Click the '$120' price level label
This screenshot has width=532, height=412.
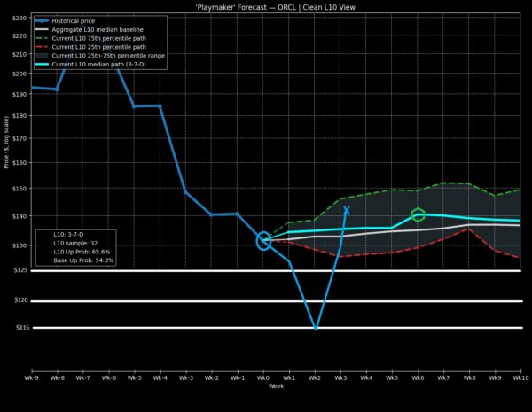[21, 300]
